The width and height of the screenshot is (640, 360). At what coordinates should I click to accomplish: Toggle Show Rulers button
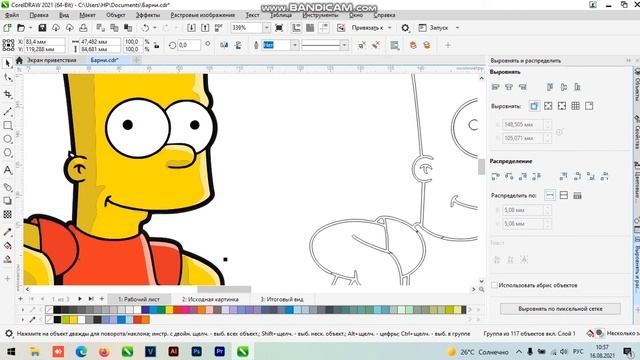[296, 28]
